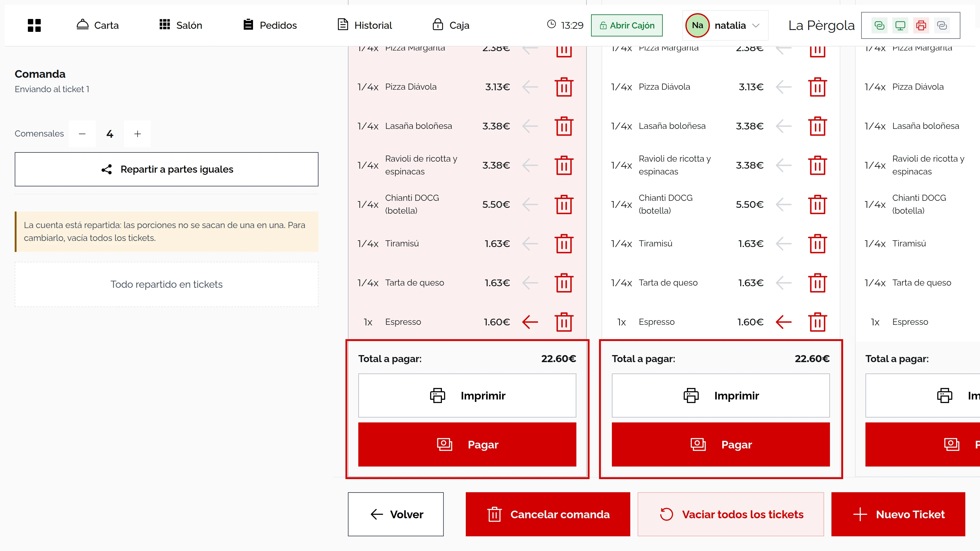The image size is (980, 551).
Task: Return Espresso from second ticket with red arrow
Action: point(783,322)
